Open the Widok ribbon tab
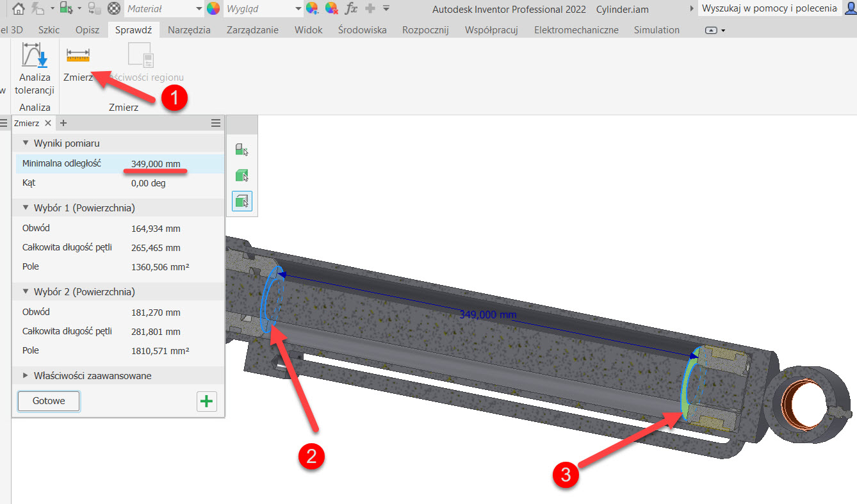 [x=309, y=30]
